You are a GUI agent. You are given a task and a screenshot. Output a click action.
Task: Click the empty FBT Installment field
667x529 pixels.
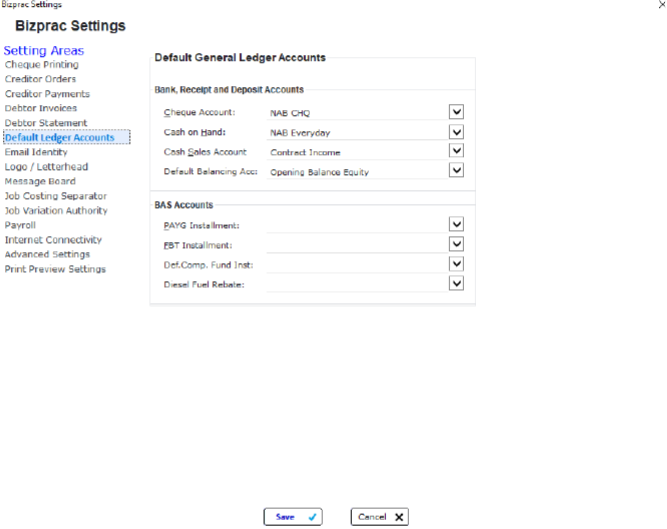coord(357,245)
